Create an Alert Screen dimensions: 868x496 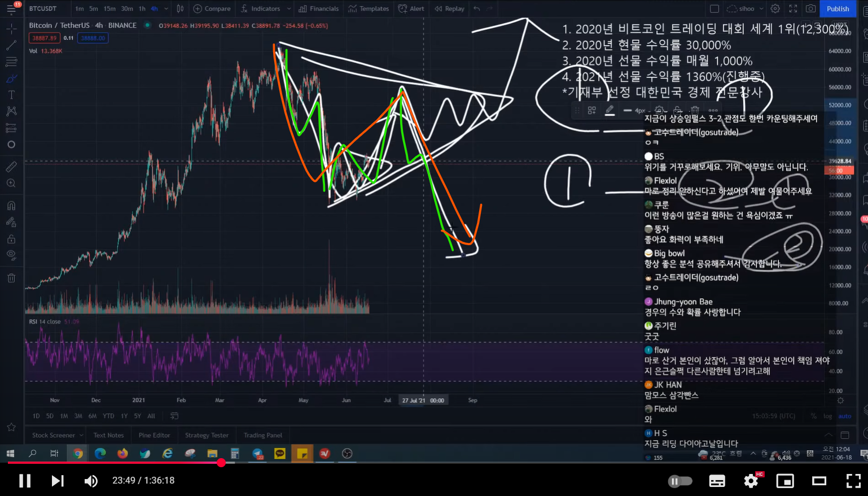pos(411,8)
